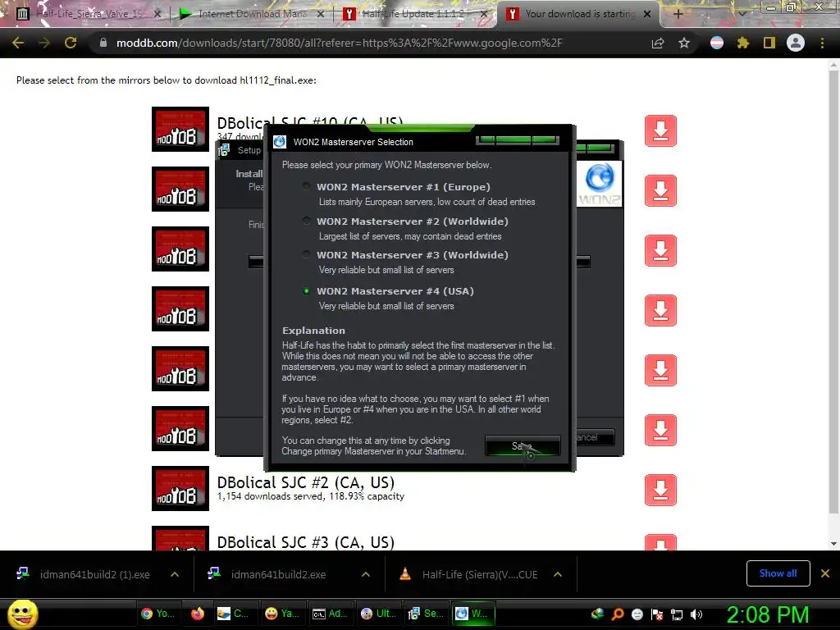Click ModDB thumbnail beside DBolical SJC #2
This screenshot has height=630, width=840.
click(x=180, y=489)
